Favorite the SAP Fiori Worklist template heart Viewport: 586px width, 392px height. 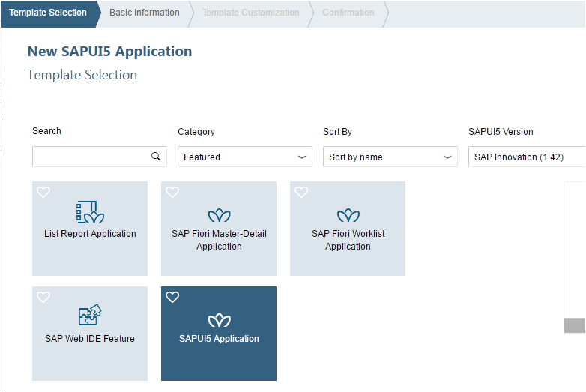[301, 192]
